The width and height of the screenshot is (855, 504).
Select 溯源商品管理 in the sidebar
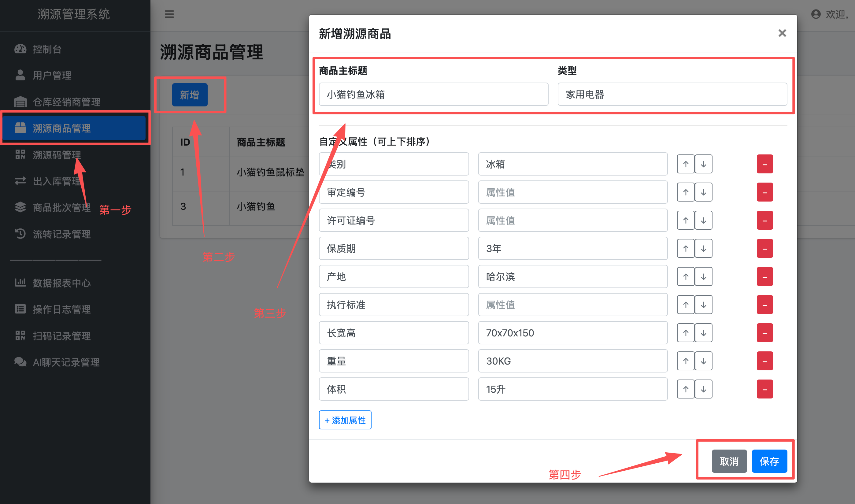(x=74, y=128)
